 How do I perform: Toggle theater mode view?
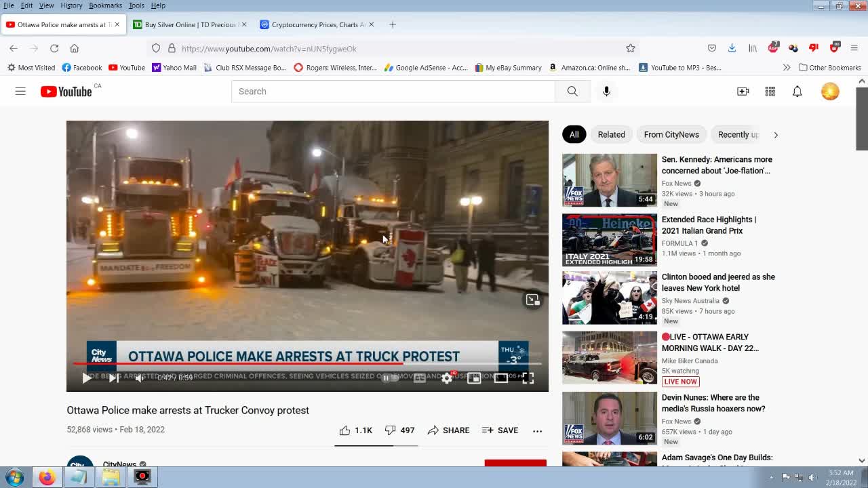pyautogui.click(x=501, y=378)
